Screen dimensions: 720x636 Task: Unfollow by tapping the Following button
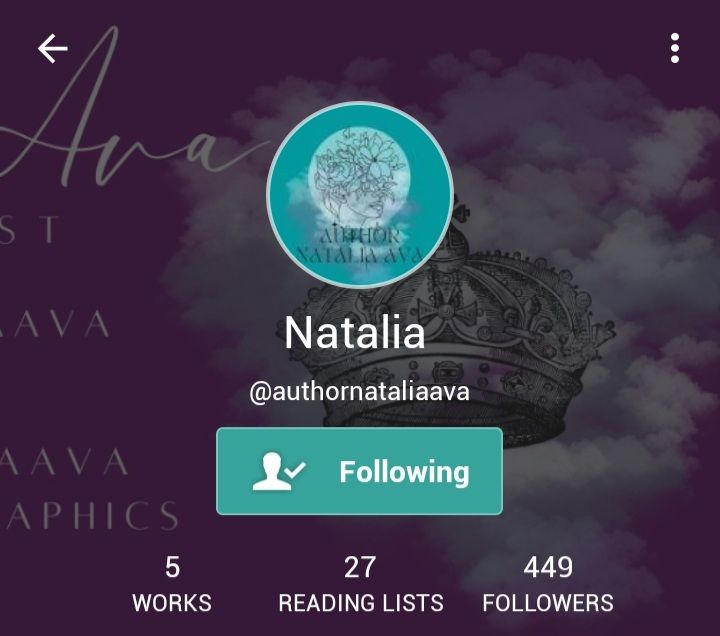click(x=360, y=471)
